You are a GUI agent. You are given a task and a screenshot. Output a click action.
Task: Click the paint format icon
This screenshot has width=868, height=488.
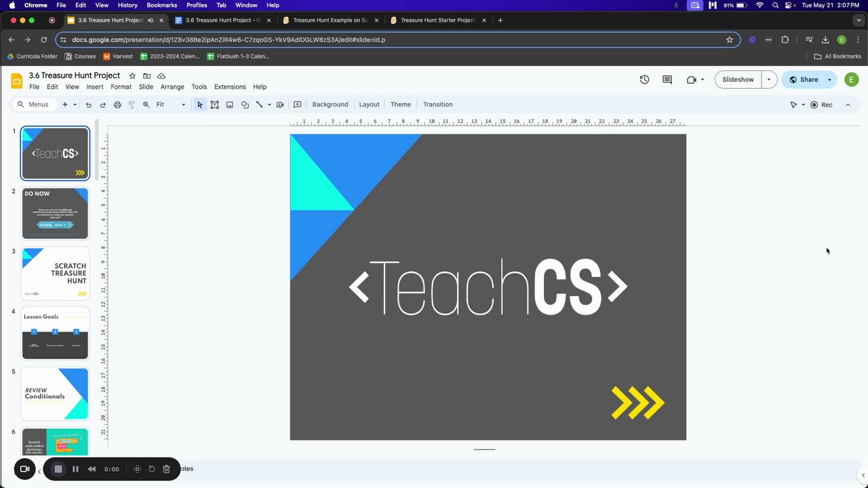point(132,104)
